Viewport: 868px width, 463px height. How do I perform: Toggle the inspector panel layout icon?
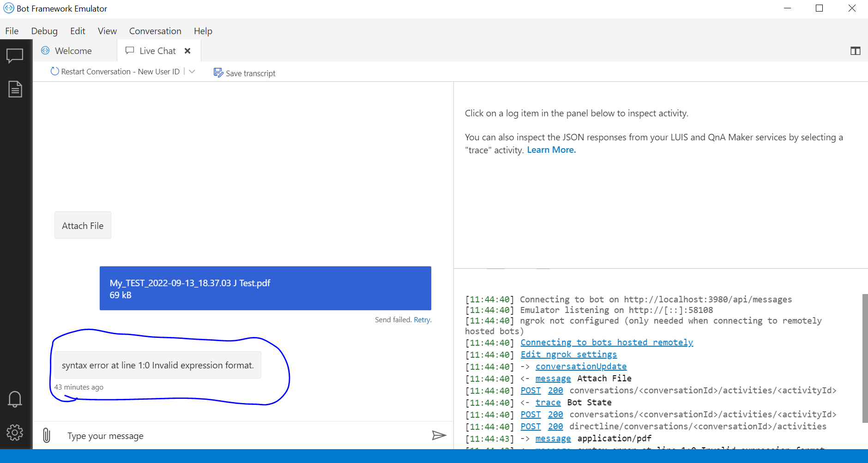tap(856, 51)
